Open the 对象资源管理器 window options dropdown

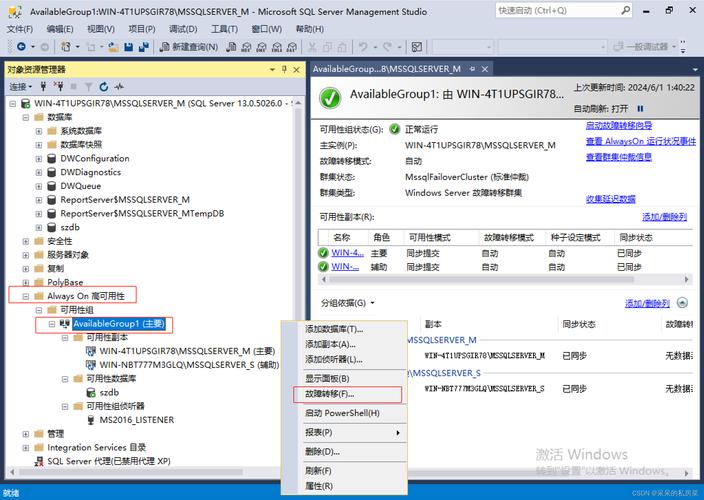pos(272,70)
